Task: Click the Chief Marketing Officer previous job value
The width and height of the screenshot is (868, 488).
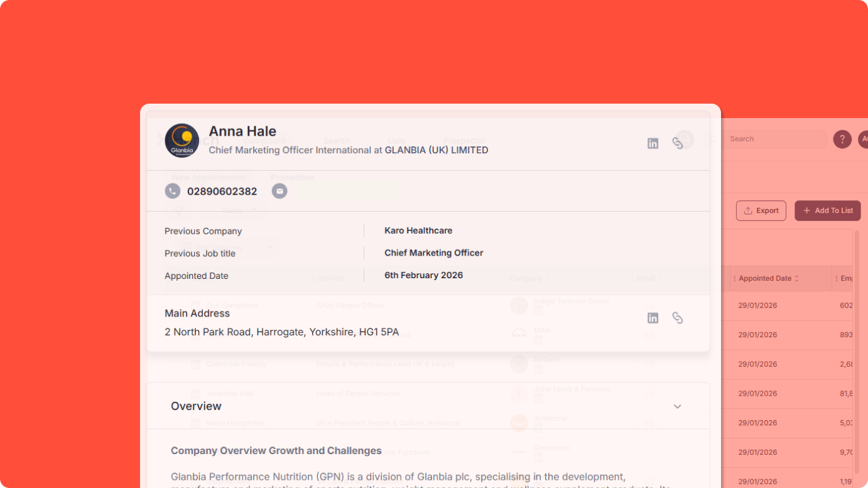Action: click(434, 253)
